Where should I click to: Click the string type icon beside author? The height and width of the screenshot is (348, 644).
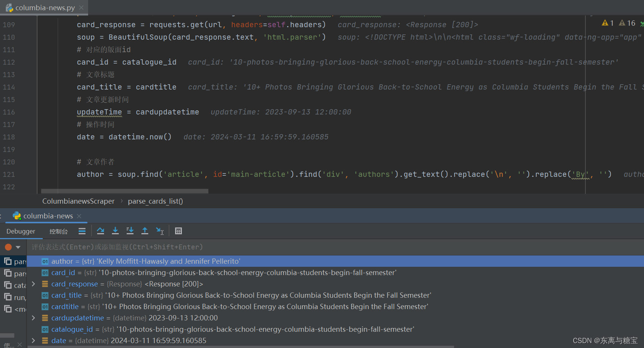click(45, 261)
